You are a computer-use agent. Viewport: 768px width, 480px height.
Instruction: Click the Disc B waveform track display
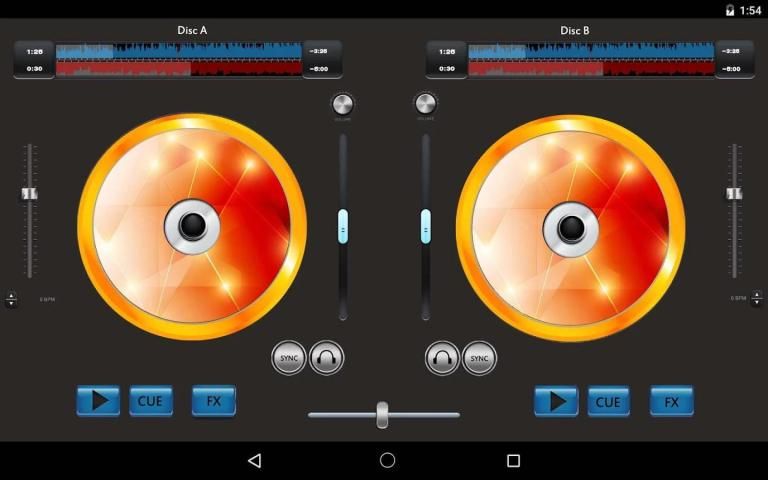pyautogui.click(x=591, y=59)
